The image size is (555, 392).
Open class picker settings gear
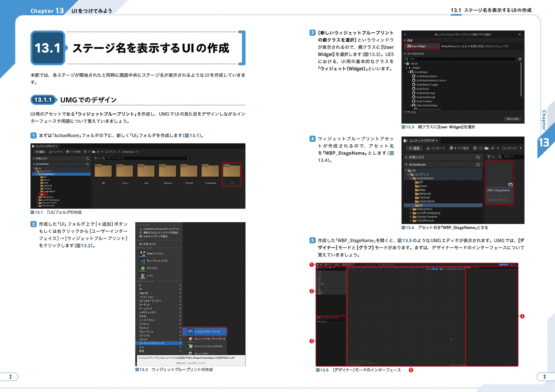pyautogui.click(x=520, y=59)
